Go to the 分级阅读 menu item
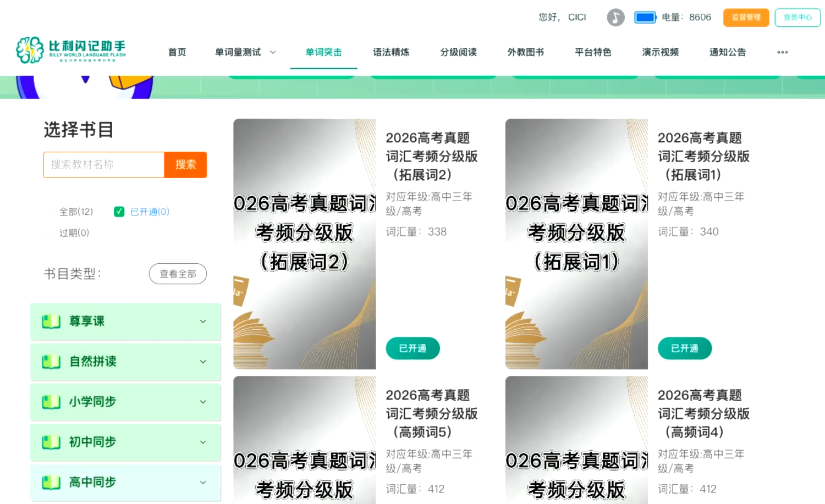This screenshot has width=825, height=504. pyautogui.click(x=458, y=52)
